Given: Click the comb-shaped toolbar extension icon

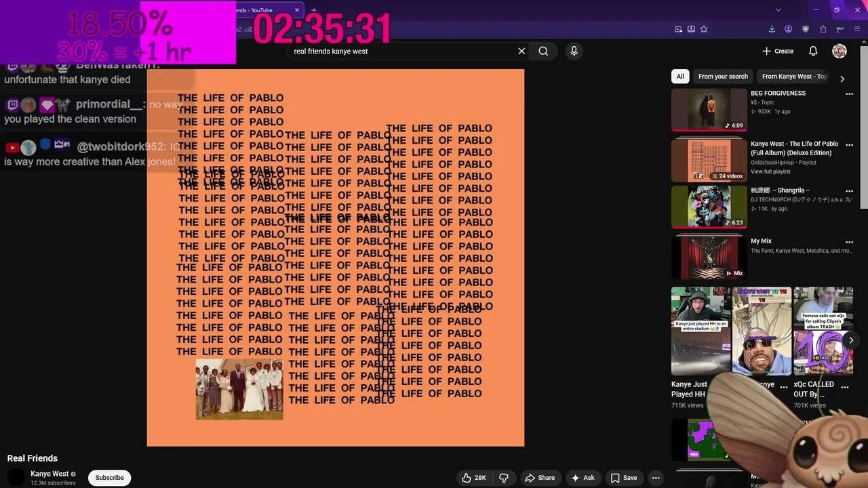Looking at the screenshot, I should [x=840, y=29].
